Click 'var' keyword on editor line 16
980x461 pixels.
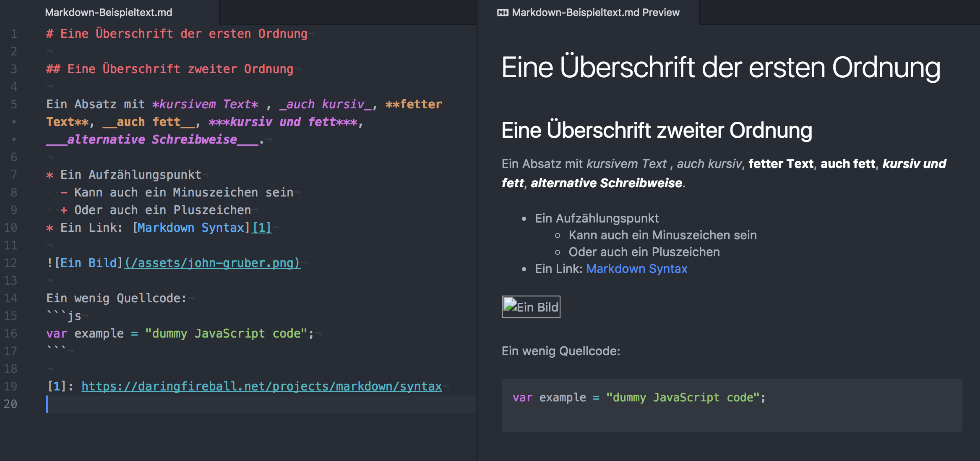(x=57, y=333)
